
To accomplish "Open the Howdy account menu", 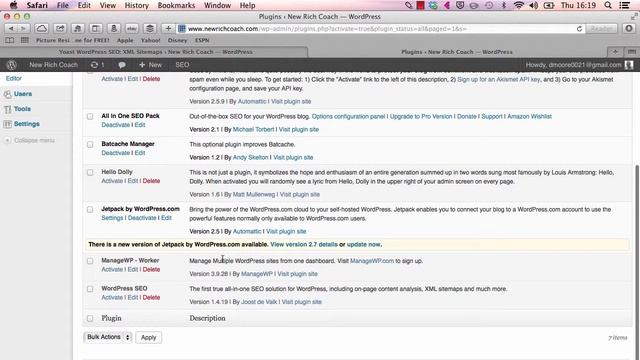I will coord(573,65).
